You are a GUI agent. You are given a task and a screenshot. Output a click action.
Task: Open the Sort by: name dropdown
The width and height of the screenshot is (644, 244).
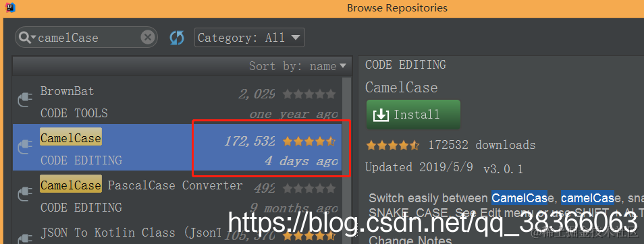tap(298, 66)
